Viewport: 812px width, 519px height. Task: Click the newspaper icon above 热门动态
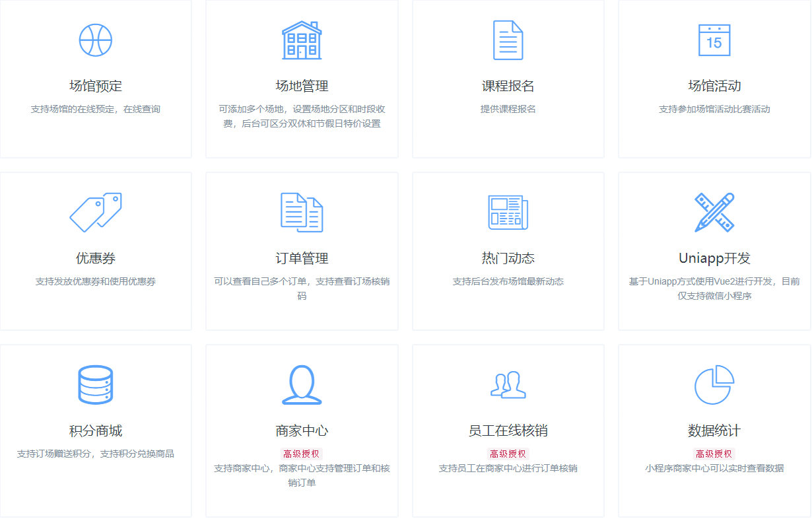tap(508, 213)
